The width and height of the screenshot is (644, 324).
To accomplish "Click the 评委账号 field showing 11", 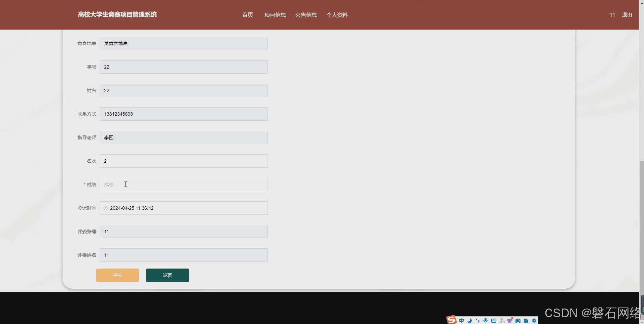I will [x=184, y=232].
